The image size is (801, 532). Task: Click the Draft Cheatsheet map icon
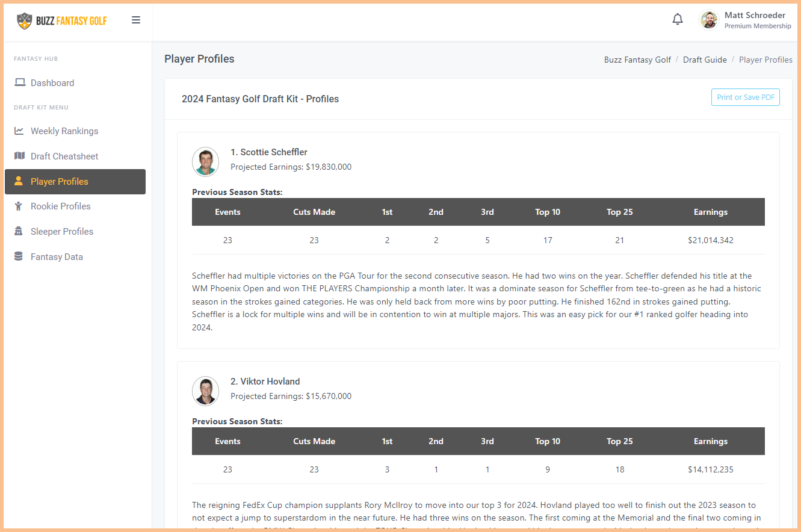[x=19, y=156]
